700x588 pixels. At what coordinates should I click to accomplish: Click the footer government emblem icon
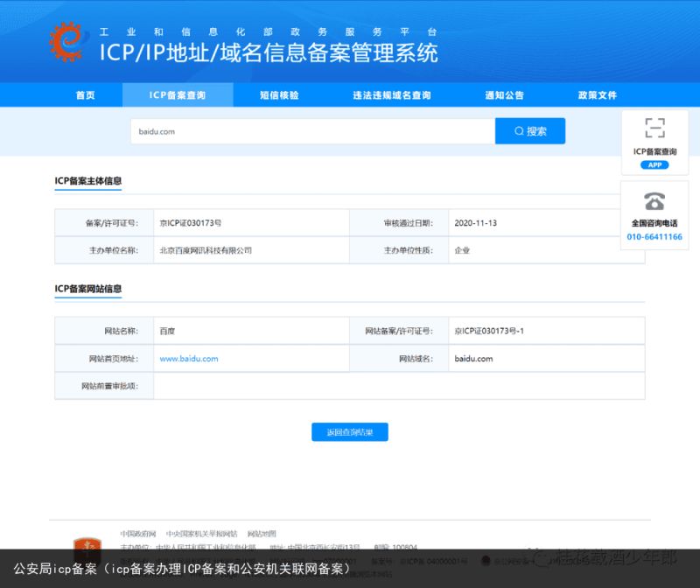tap(87, 551)
